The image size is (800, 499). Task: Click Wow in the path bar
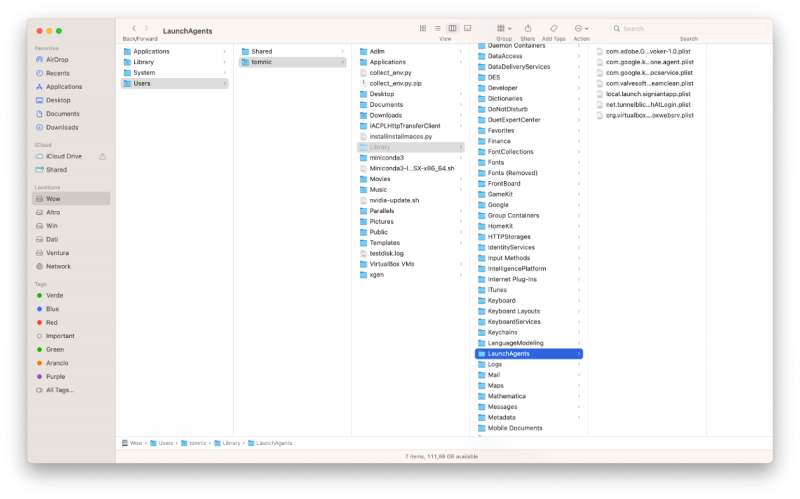click(132, 443)
